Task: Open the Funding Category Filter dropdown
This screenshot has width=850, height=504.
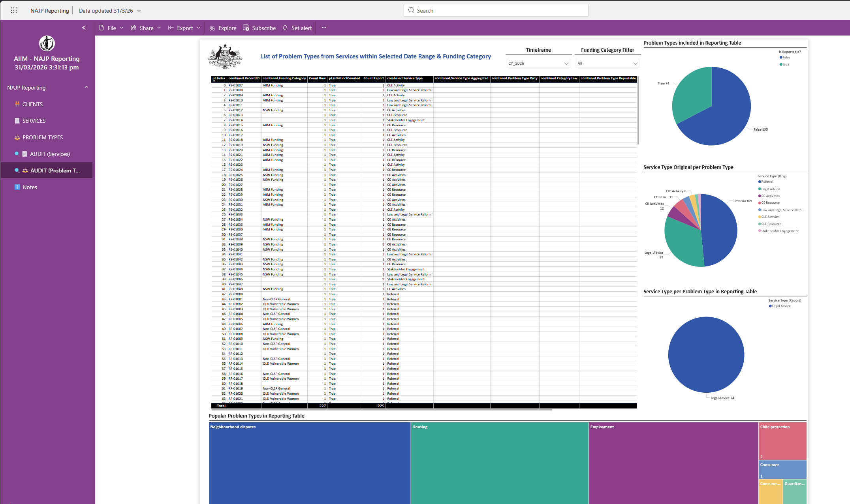Action: pos(607,64)
